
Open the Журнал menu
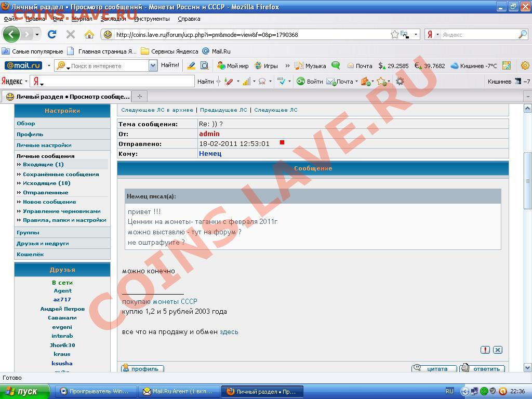[82, 19]
